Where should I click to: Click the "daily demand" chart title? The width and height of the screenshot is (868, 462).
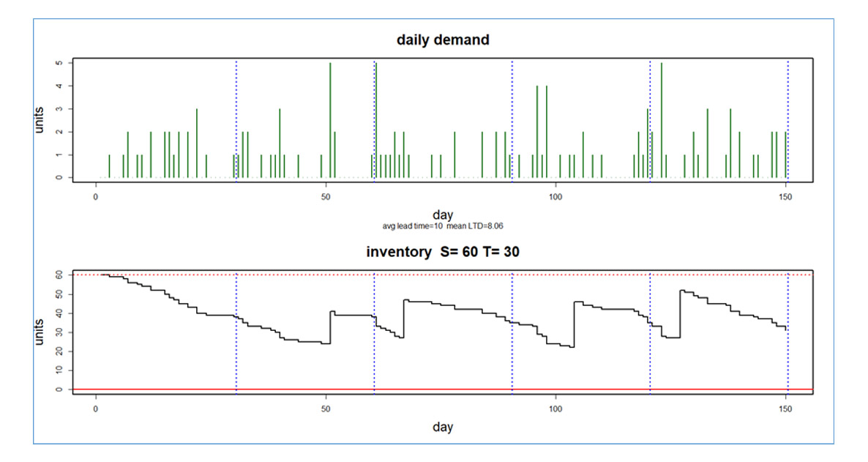[443, 40]
